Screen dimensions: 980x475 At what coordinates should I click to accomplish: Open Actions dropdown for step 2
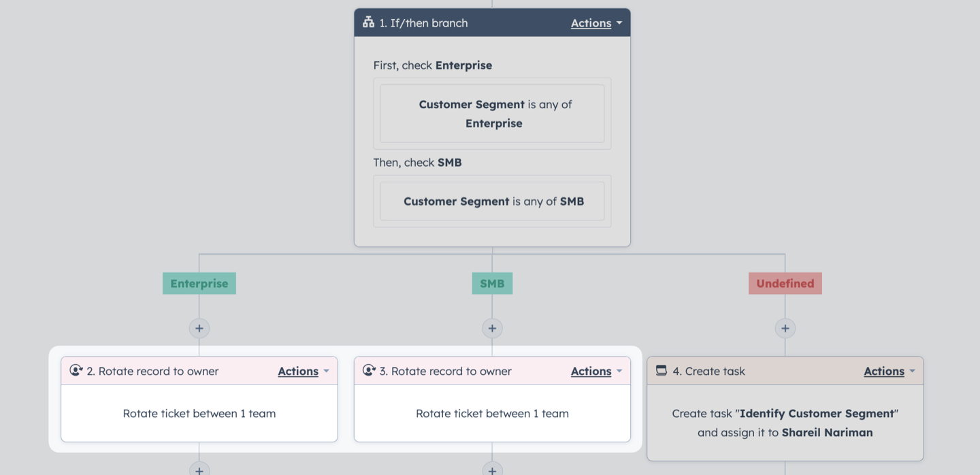(304, 371)
